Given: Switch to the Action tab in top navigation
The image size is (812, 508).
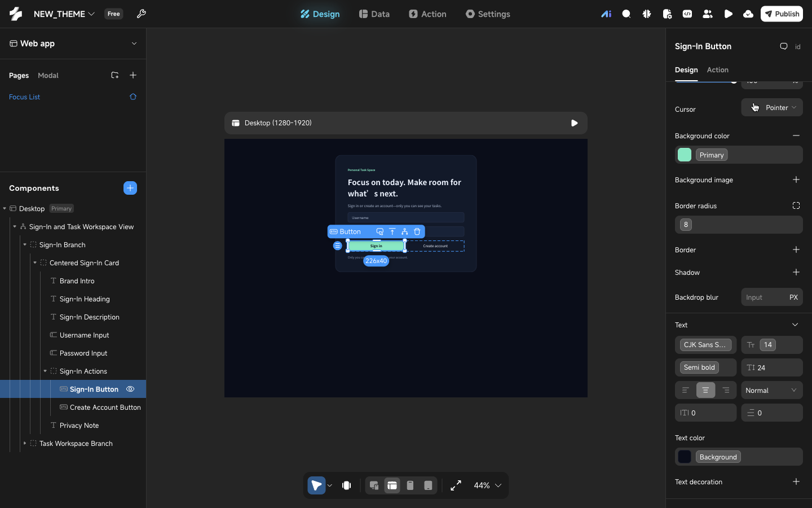Looking at the screenshot, I should click(x=427, y=14).
